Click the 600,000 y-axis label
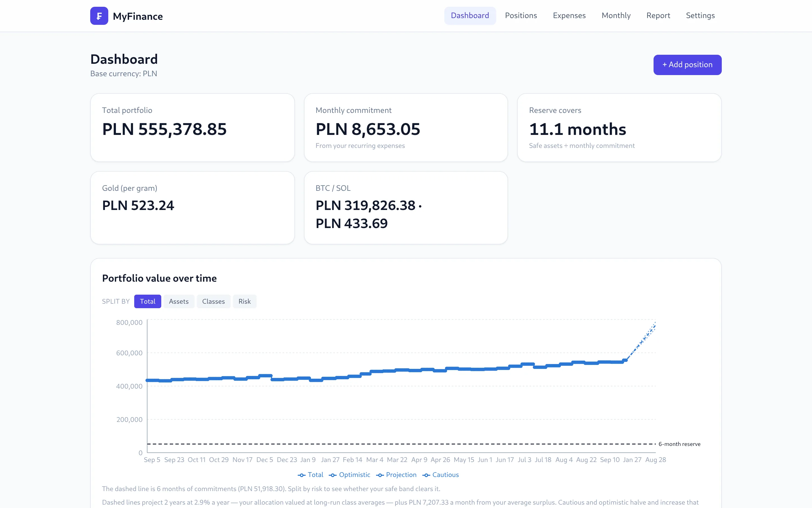812x508 pixels. click(129, 353)
